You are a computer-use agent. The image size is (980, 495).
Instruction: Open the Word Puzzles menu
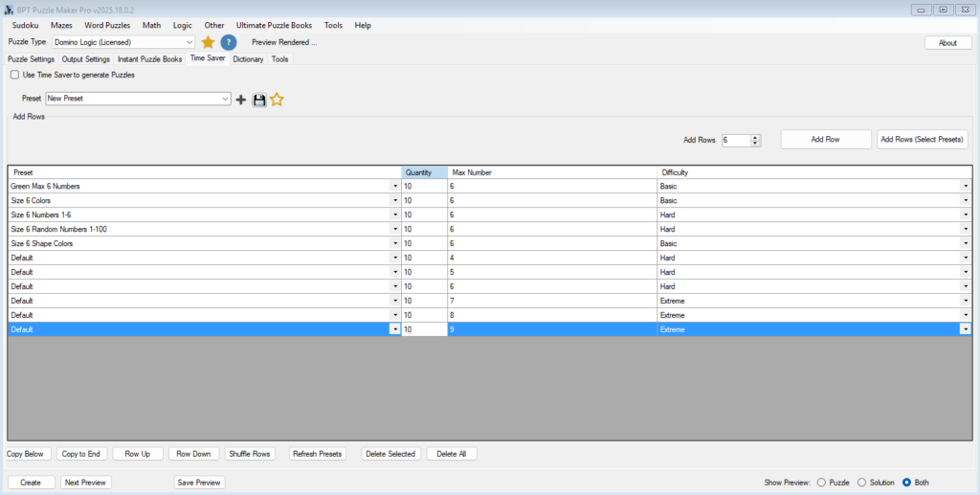coord(107,25)
